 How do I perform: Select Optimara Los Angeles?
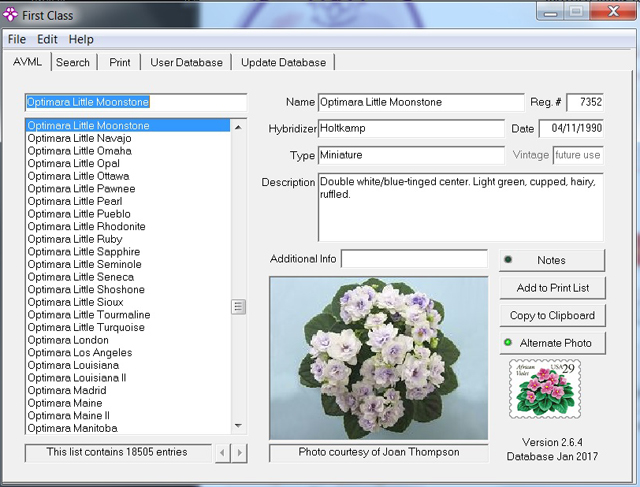pyautogui.click(x=128, y=352)
